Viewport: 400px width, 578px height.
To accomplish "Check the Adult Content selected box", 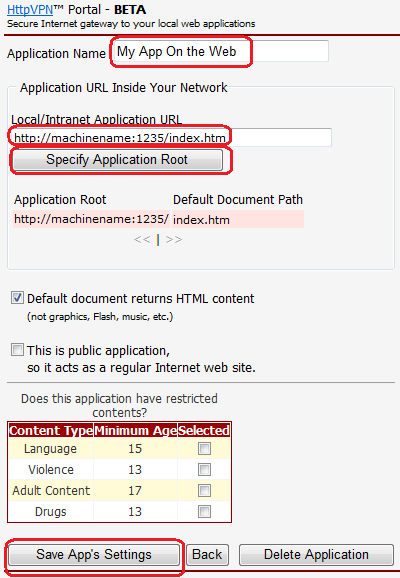I will click(204, 491).
